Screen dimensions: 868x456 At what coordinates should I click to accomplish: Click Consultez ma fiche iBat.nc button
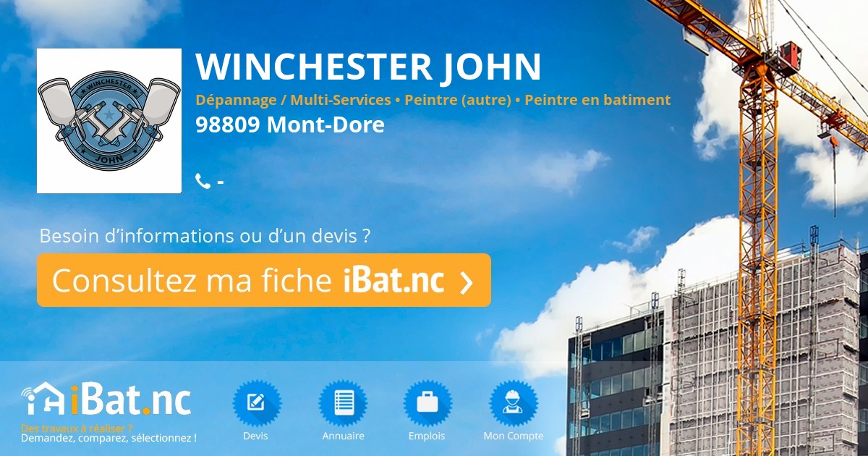tap(264, 280)
